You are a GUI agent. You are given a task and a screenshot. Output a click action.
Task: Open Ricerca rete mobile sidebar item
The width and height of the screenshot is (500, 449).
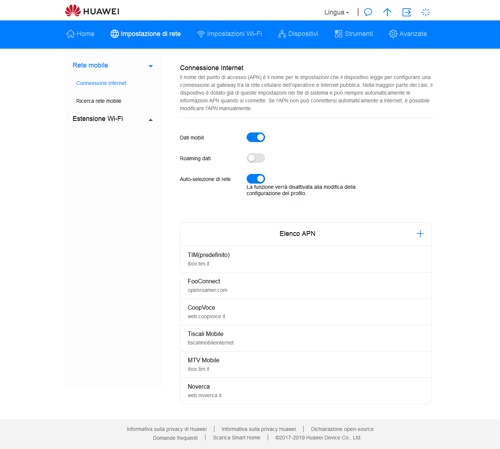coord(99,101)
